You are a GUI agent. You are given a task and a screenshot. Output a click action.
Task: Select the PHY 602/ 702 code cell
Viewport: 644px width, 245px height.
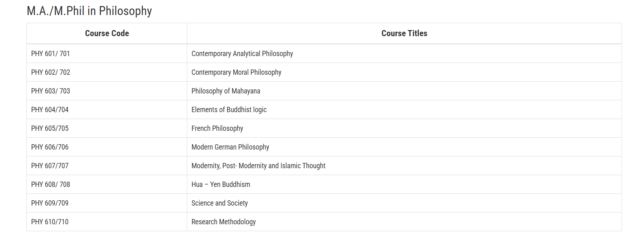point(50,72)
